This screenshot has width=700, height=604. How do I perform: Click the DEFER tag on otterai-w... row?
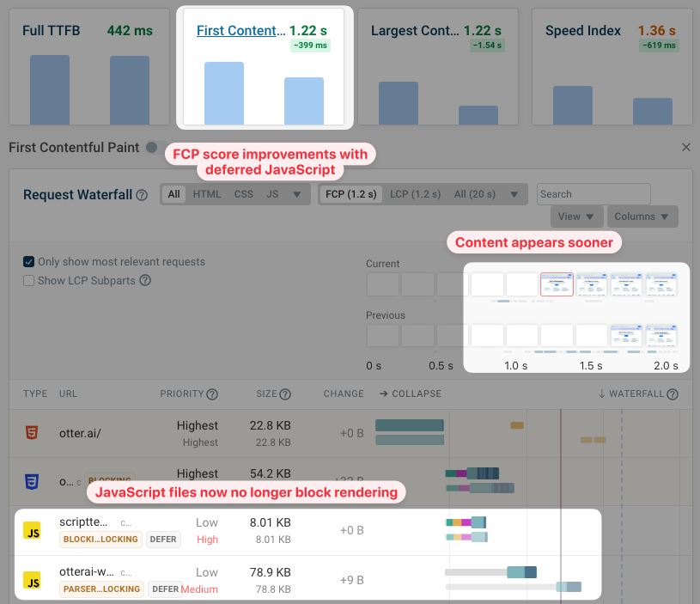[x=164, y=589]
